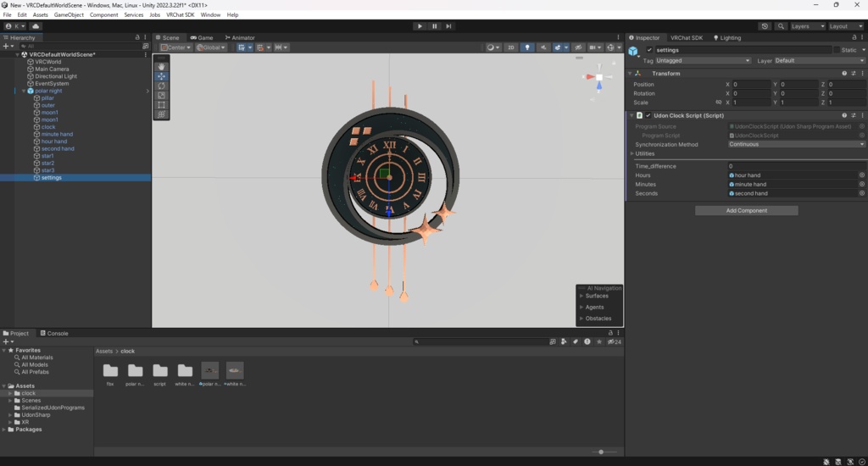
Task: Toggle settings object active checkbox
Action: point(649,50)
